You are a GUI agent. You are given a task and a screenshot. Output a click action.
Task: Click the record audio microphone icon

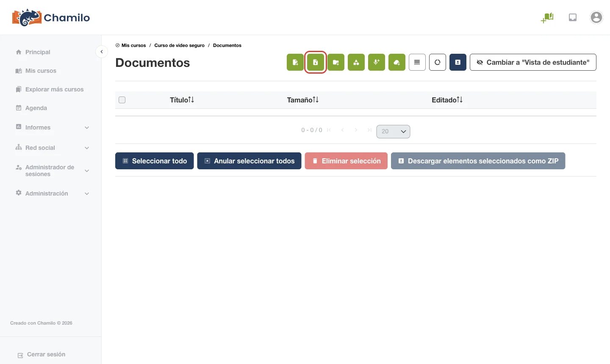[377, 62]
